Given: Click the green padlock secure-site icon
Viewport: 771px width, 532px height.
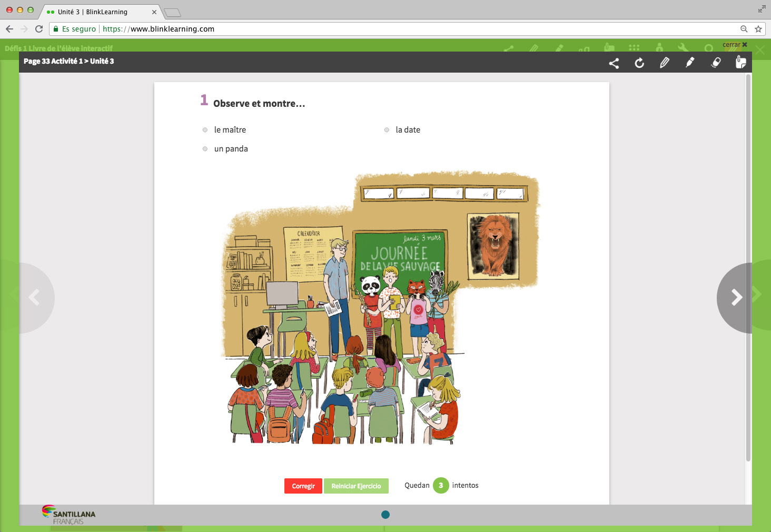Looking at the screenshot, I should tap(56, 29).
